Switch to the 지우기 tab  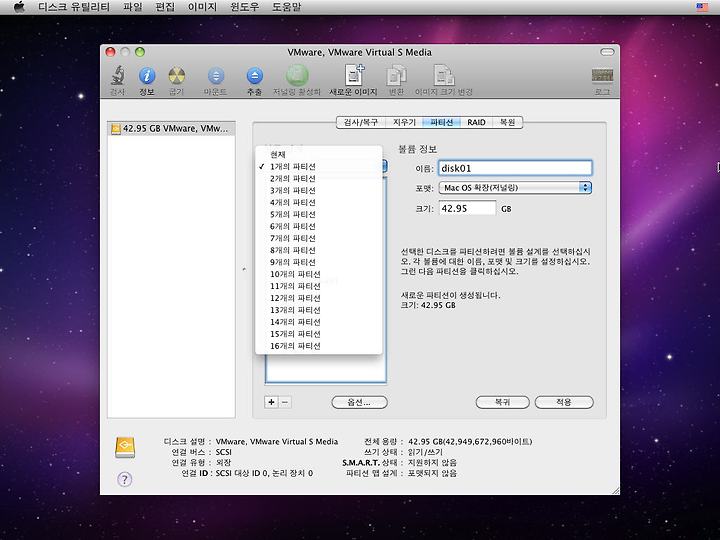click(404, 122)
